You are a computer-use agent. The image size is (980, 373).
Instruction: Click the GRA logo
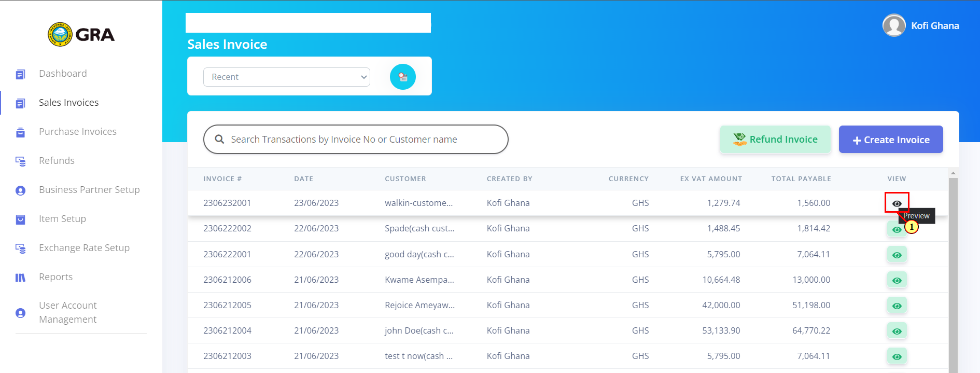[81, 35]
